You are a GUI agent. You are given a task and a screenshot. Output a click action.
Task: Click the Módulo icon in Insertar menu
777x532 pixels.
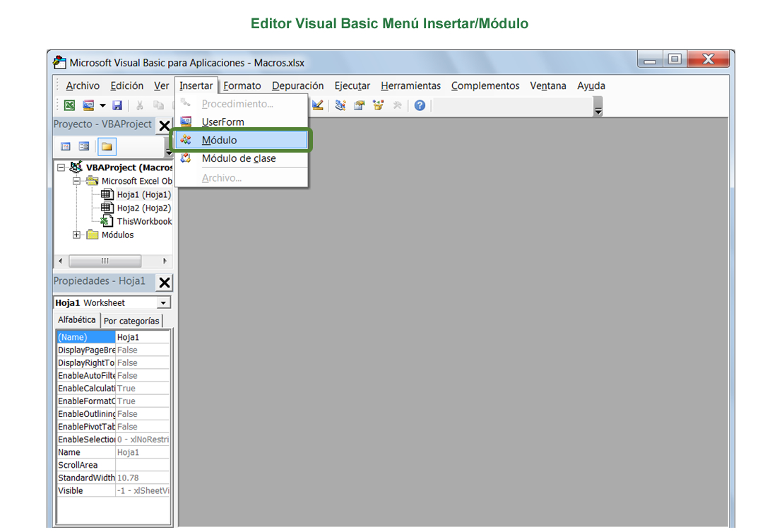(x=186, y=140)
